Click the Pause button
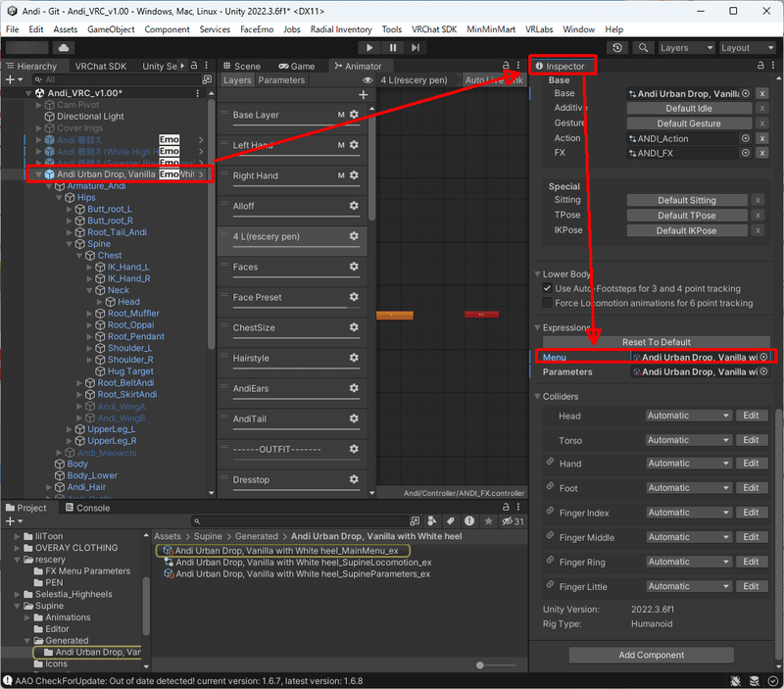This screenshot has height=689, width=784. [393, 47]
